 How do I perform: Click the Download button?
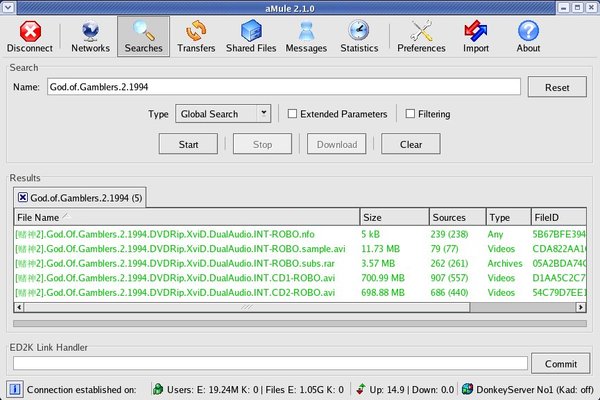337,144
